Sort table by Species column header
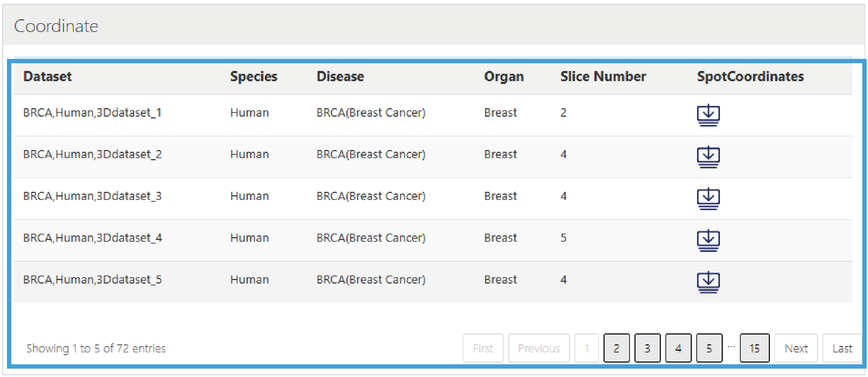The image size is (868, 377). [254, 76]
